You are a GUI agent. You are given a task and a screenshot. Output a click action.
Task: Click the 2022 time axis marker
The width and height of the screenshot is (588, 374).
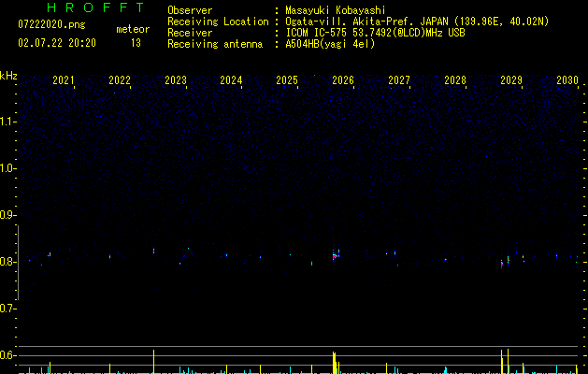[120, 80]
